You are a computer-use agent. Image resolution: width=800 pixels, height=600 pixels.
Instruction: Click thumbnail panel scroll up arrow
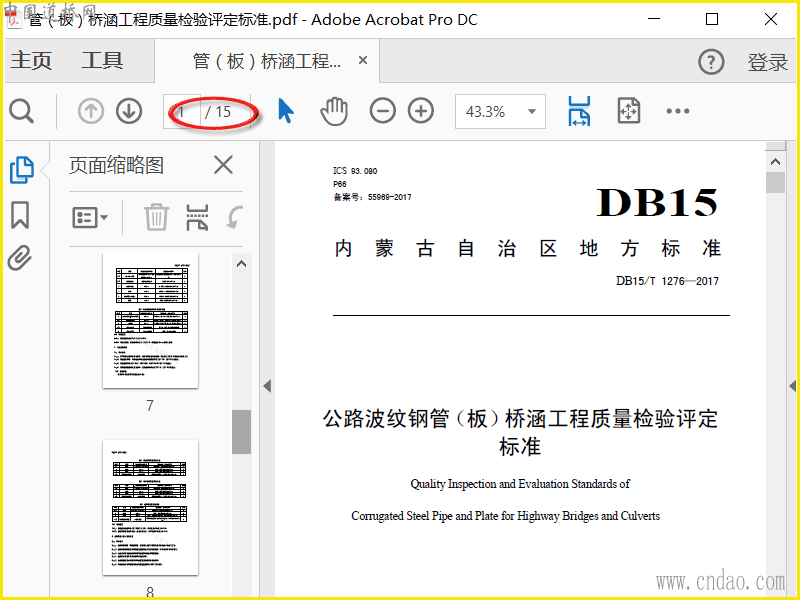(241, 264)
